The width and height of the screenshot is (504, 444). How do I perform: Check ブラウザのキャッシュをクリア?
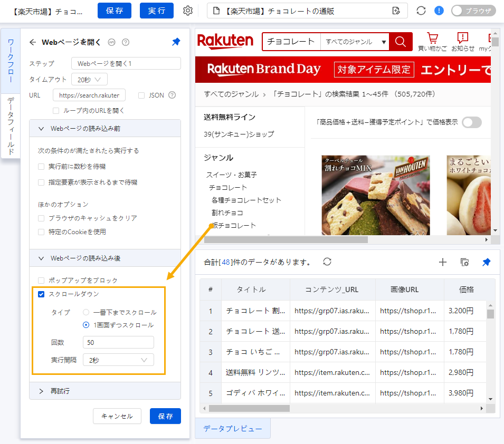[x=41, y=218]
